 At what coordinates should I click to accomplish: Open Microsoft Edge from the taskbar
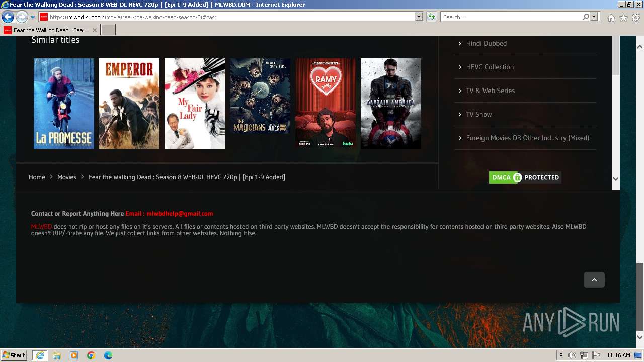point(108,355)
